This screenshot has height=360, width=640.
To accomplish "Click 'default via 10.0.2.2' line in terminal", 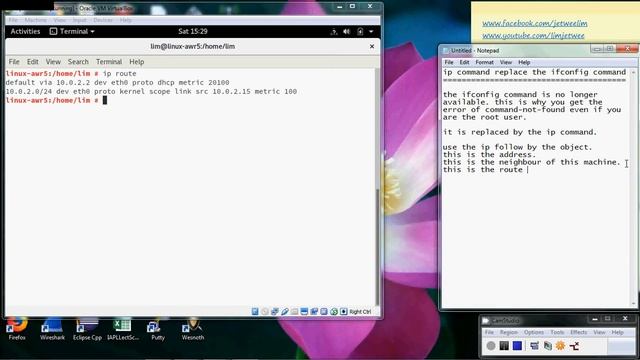I will (117, 82).
